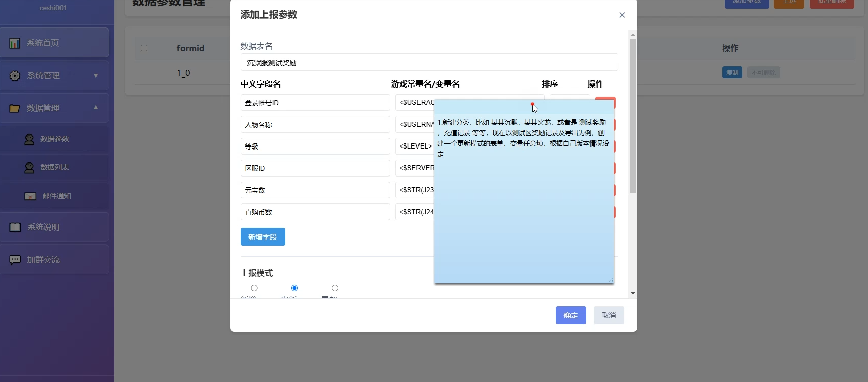Image resolution: width=868 pixels, height=382 pixels.
Task: Open the 数据管理 menu item
Action: coord(54,108)
